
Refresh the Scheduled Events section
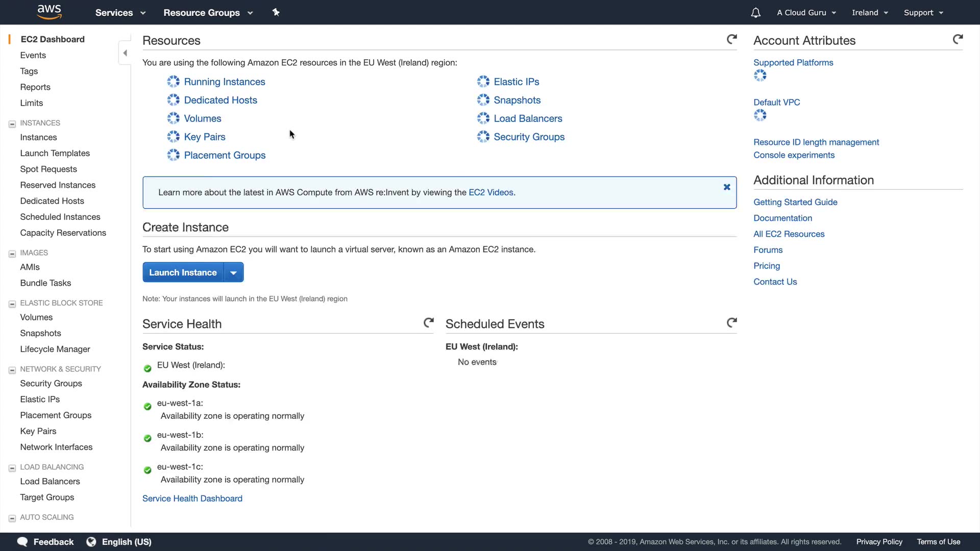point(731,322)
